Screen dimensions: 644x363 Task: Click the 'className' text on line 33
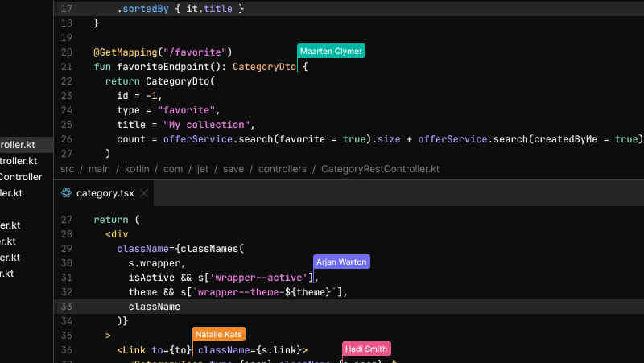pos(155,307)
